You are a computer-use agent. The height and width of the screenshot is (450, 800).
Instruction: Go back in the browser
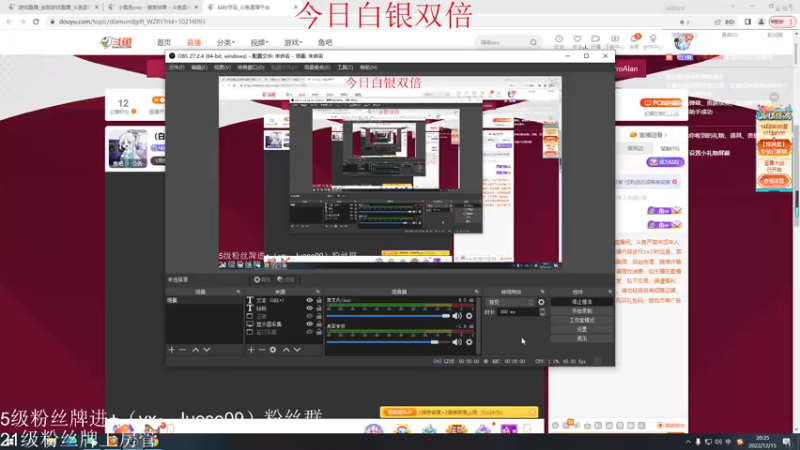(9, 21)
